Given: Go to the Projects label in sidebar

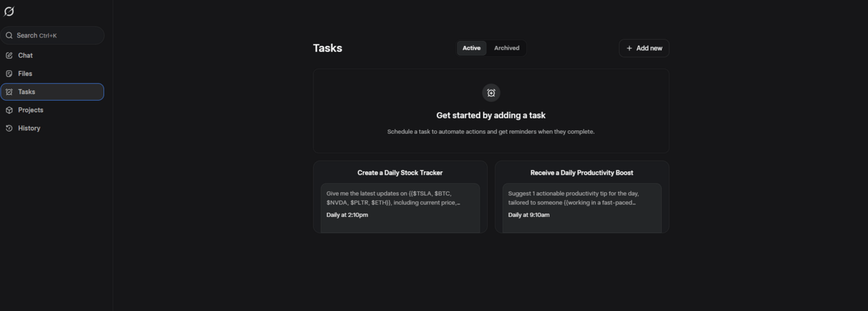Looking at the screenshot, I should 30,110.
